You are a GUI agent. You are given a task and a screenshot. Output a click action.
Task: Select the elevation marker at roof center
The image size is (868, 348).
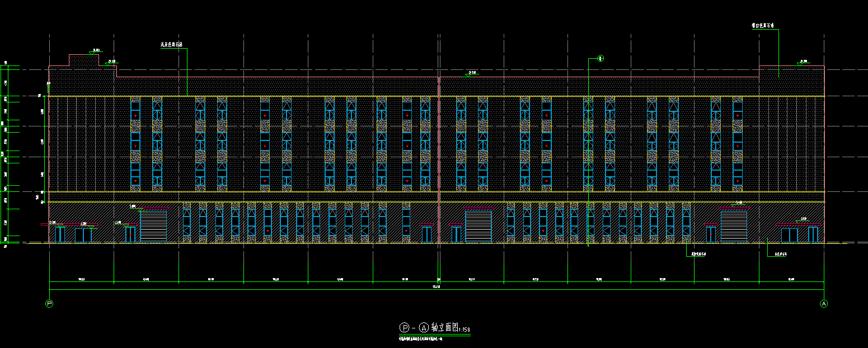coord(472,73)
